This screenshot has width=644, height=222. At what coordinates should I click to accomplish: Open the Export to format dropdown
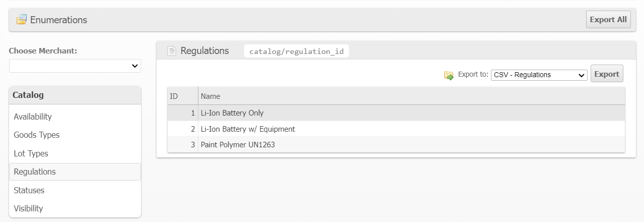[x=539, y=75]
